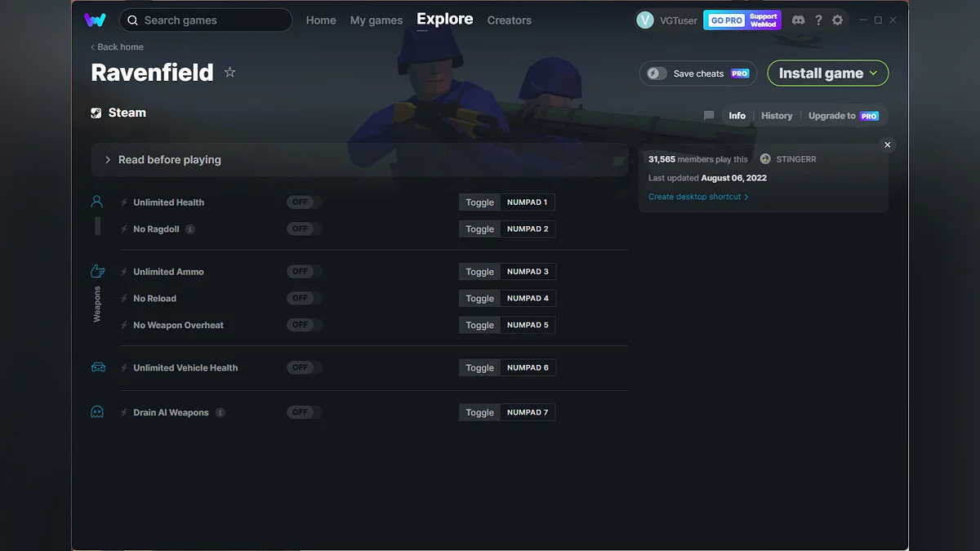The image size is (980, 551).
Task: Click the WeMod logo icon
Action: (x=95, y=20)
